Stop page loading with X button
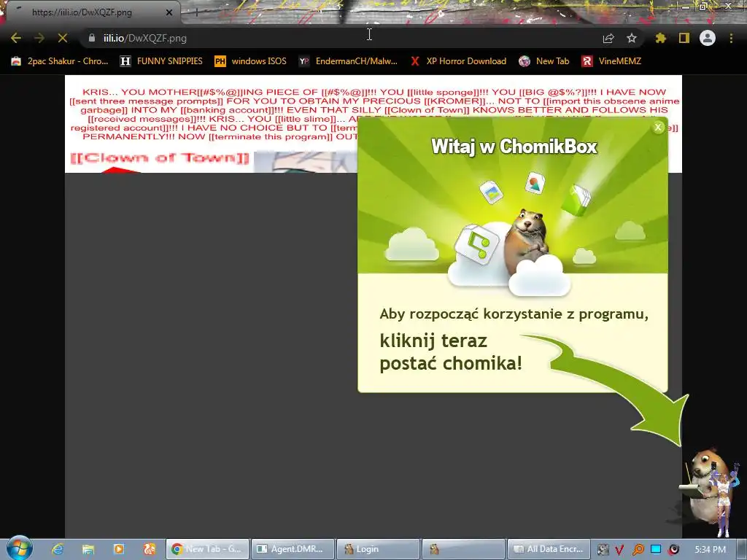 (63, 38)
